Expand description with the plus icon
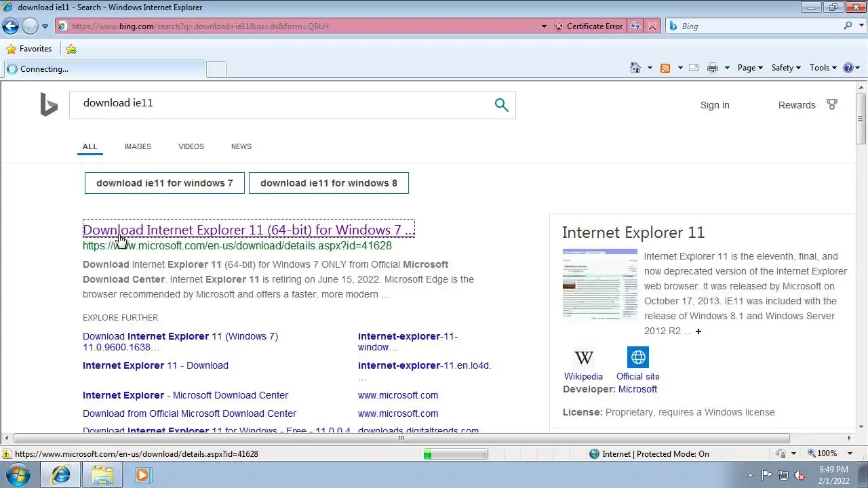The width and height of the screenshot is (868, 488). pyautogui.click(x=698, y=331)
